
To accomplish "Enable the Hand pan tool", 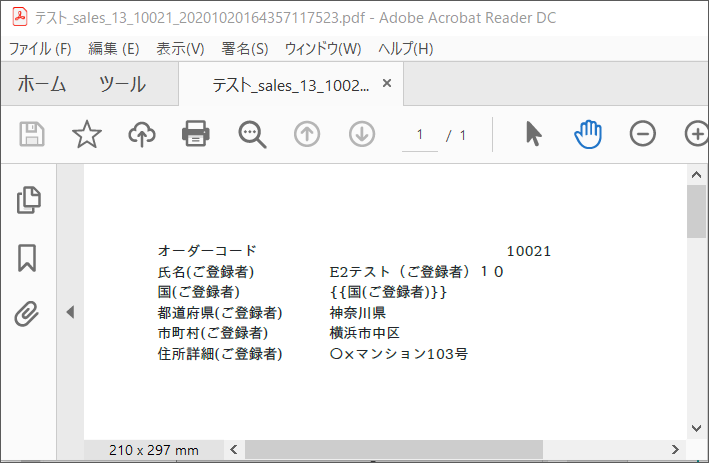I will click(588, 134).
